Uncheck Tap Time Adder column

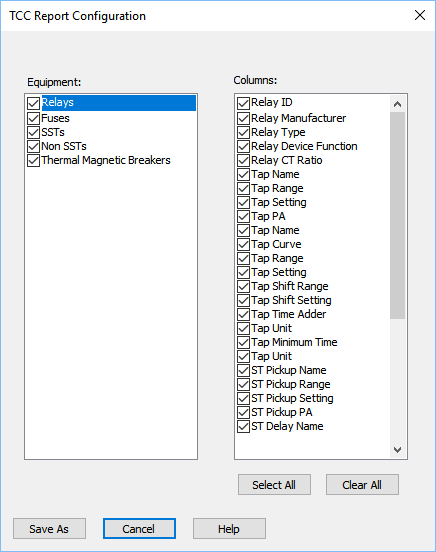tap(243, 314)
